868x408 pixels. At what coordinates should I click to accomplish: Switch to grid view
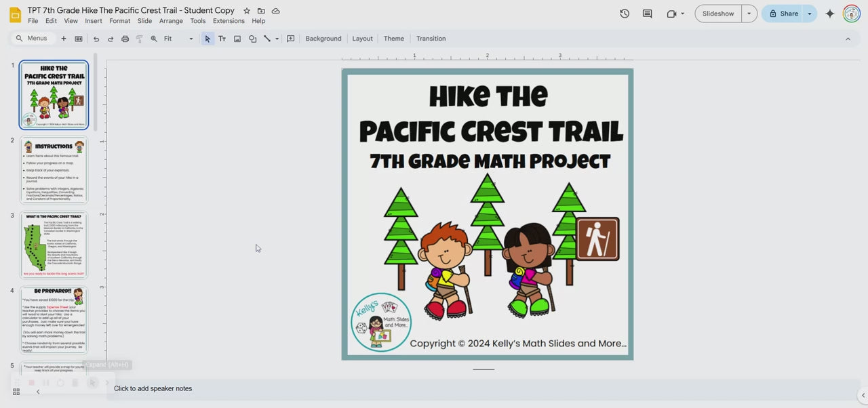click(16, 392)
